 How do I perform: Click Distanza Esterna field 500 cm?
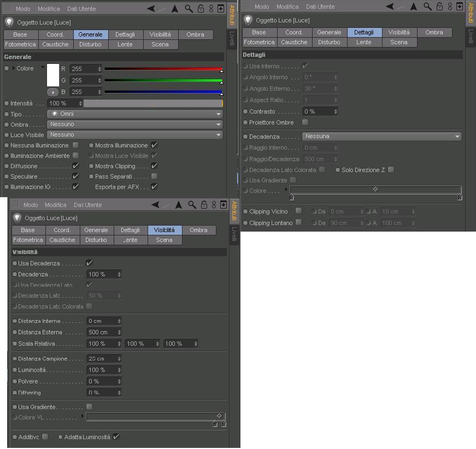click(x=104, y=332)
